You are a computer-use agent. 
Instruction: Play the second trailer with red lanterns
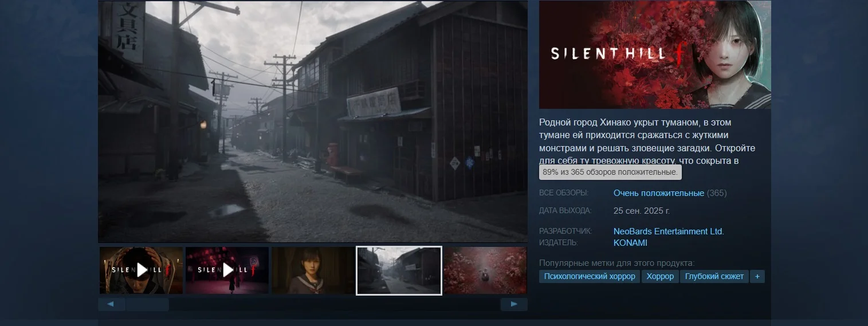(x=227, y=270)
